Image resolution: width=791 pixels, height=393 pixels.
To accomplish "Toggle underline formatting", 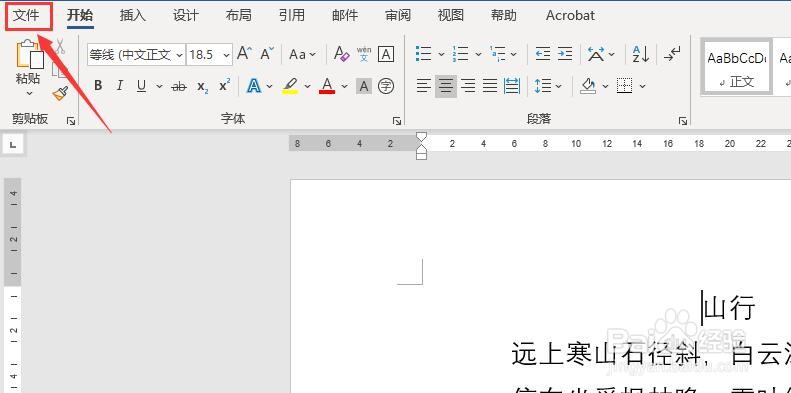I will [141, 86].
